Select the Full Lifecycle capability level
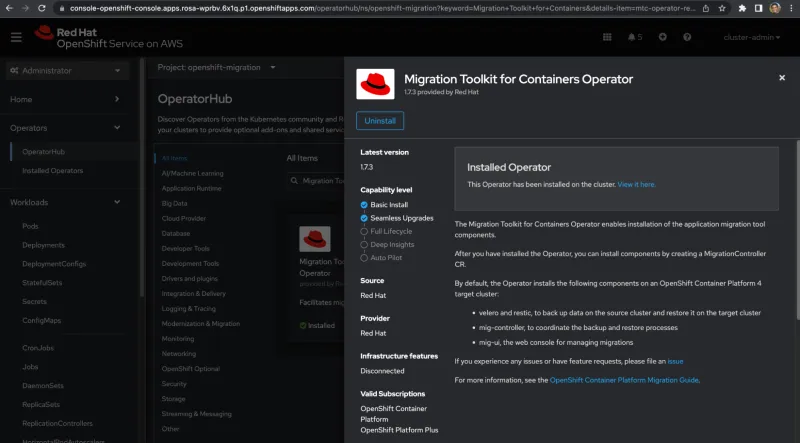The image size is (800, 443). (x=364, y=231)
